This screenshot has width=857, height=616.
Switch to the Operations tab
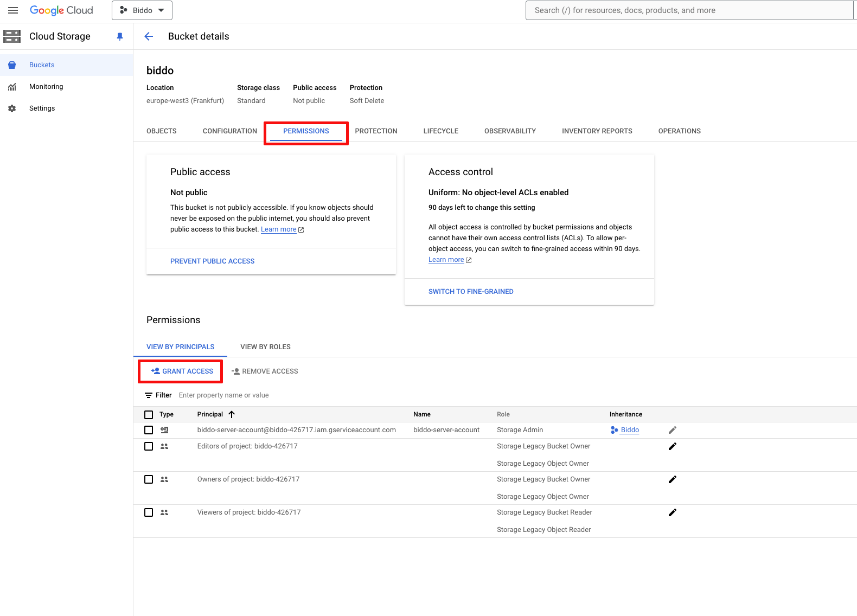click(680, 131)
